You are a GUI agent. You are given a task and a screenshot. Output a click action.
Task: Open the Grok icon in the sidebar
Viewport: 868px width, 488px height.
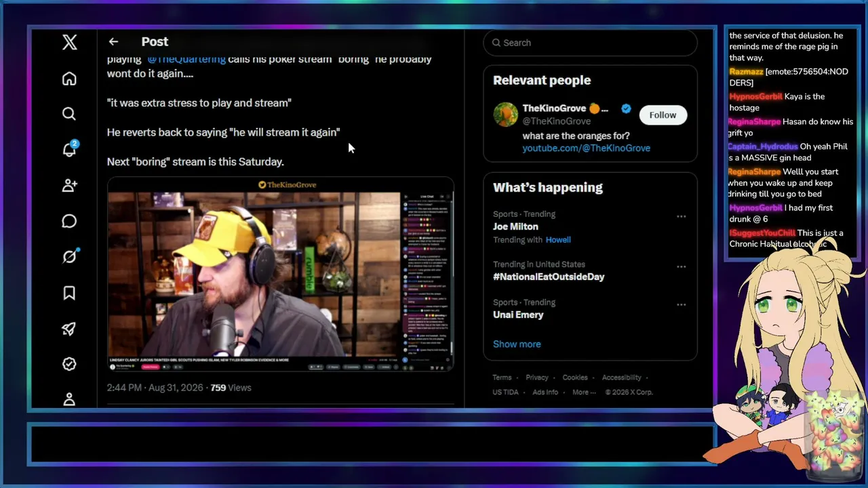click(69, 256)
